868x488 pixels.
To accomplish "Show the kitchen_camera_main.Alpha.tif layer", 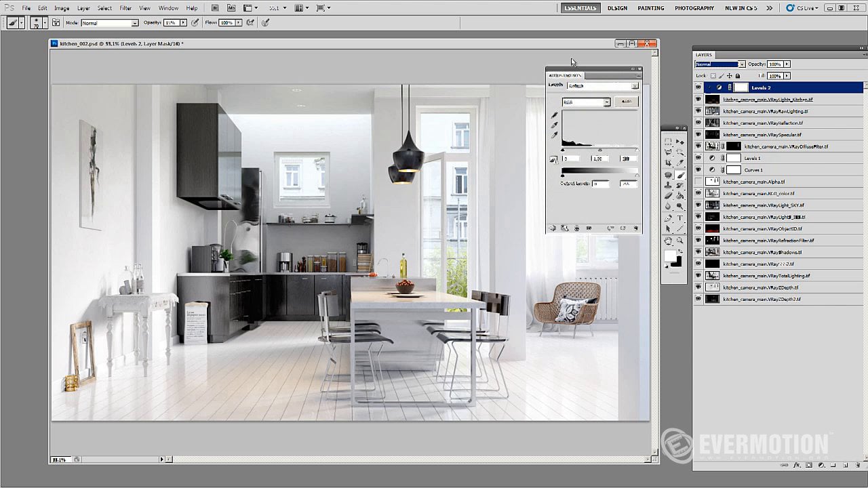I will click(x=698, y=182).
